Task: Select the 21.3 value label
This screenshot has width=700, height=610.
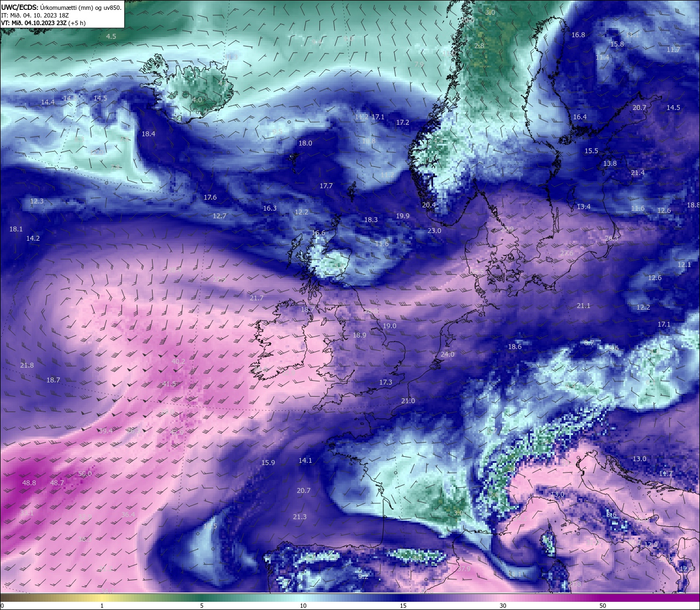Action: [x=300, y=517]
